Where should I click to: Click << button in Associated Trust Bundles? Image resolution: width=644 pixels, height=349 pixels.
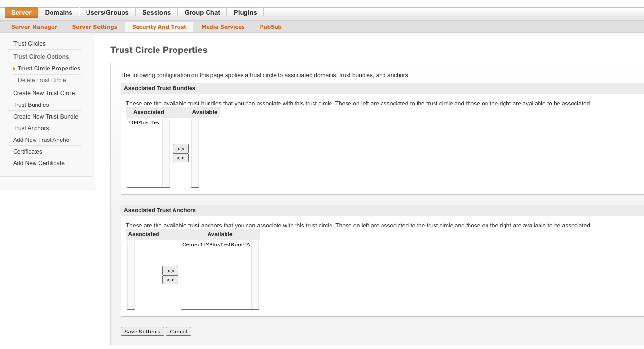pos(180,158)
